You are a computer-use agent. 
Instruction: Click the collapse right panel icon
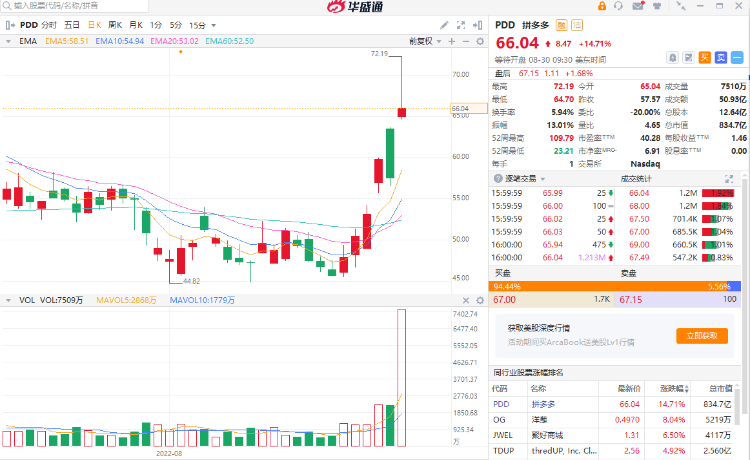(x=477, y=25)
